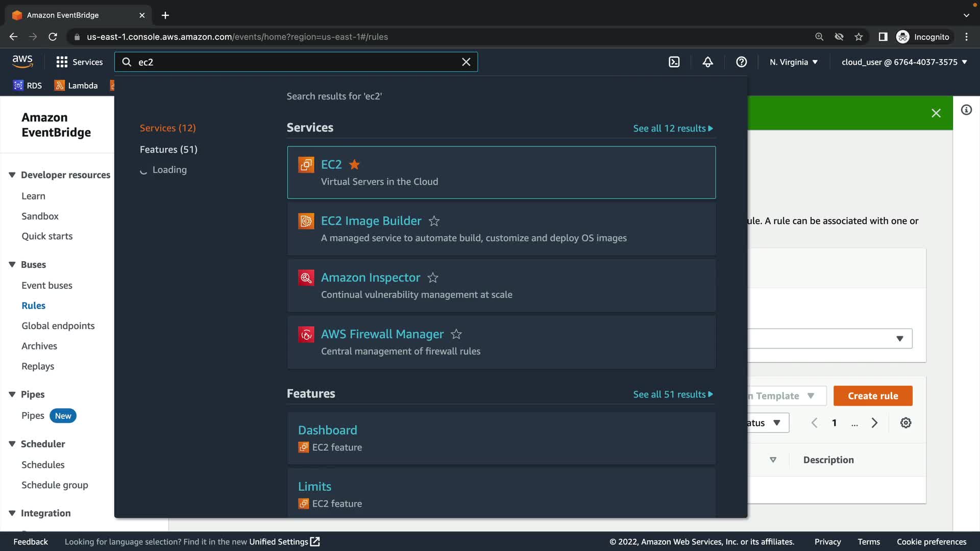Click the info panel icon at right
This screenshot has width=980, height=551.
click(966, 110)
